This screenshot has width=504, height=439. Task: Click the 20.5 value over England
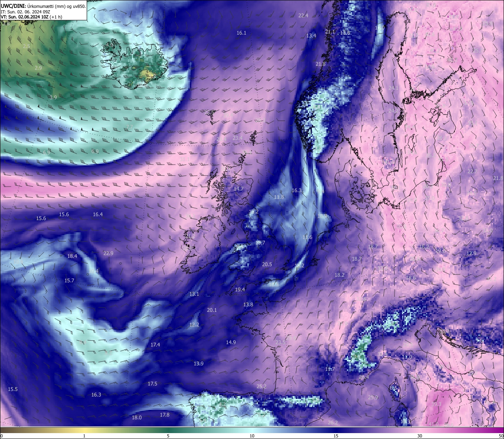(x=267, y=264)
